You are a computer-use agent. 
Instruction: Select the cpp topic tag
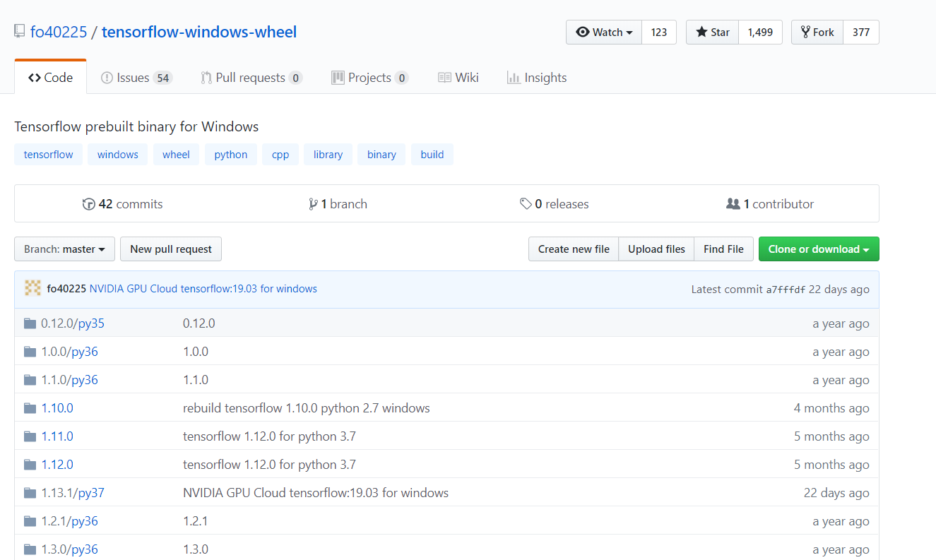pyautogui.click(x=280, y=155)
